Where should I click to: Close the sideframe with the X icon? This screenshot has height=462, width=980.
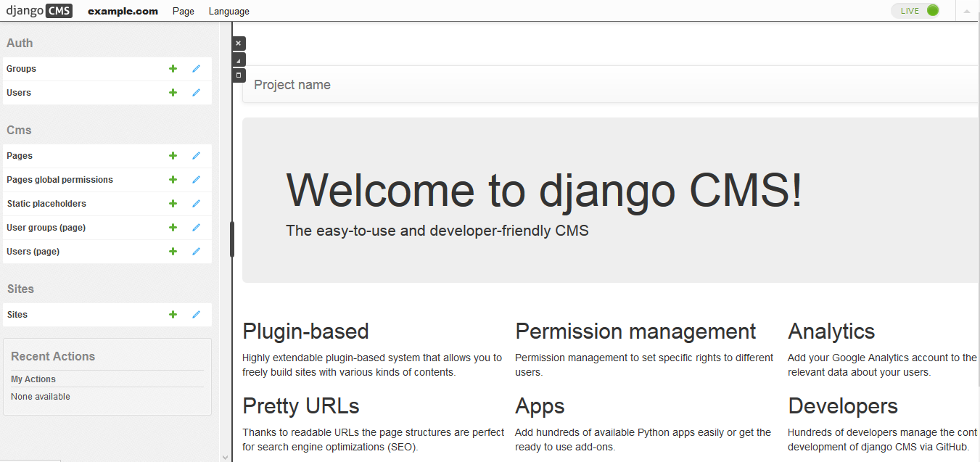coord(238,43)
